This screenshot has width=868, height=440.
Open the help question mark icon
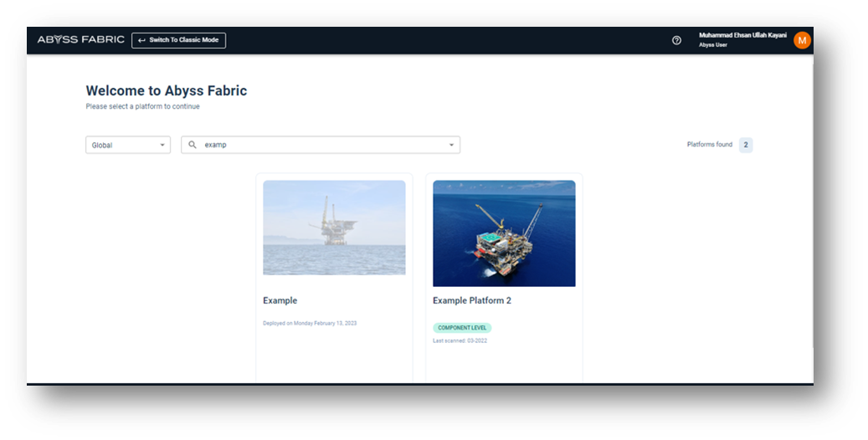[x=676, y=40]
